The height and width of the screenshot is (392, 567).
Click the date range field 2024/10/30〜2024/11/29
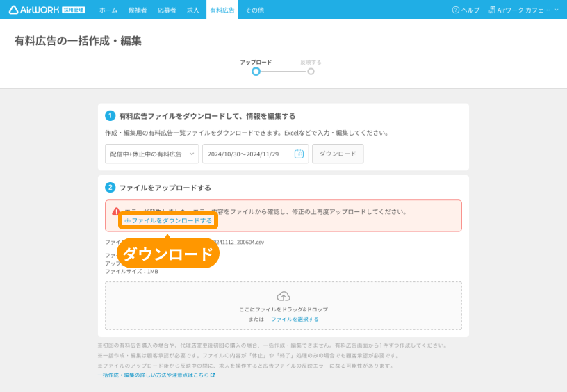point(255,154)
